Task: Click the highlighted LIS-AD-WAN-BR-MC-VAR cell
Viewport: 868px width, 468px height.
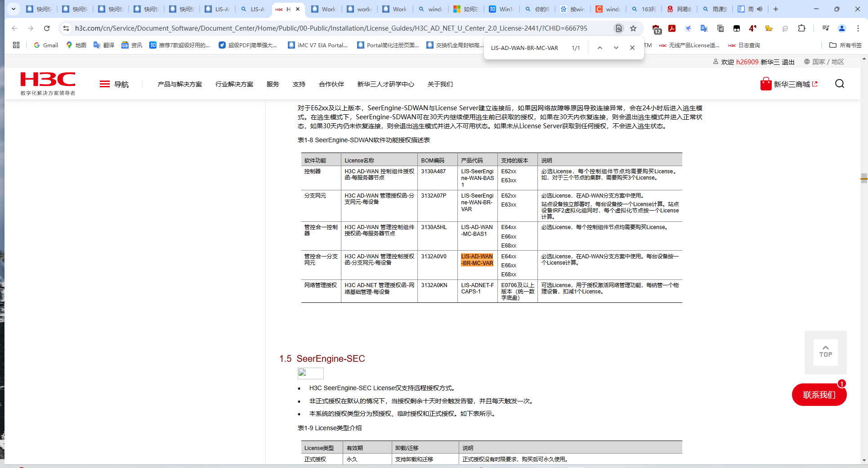Action: click(x=477, y=260)
